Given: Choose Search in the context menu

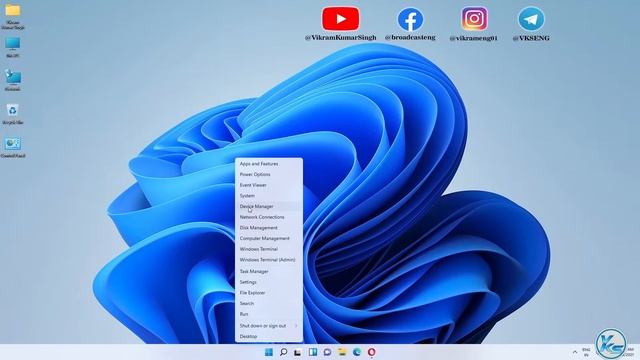Looking at the screenshot, I should click(x=269, y=303).
